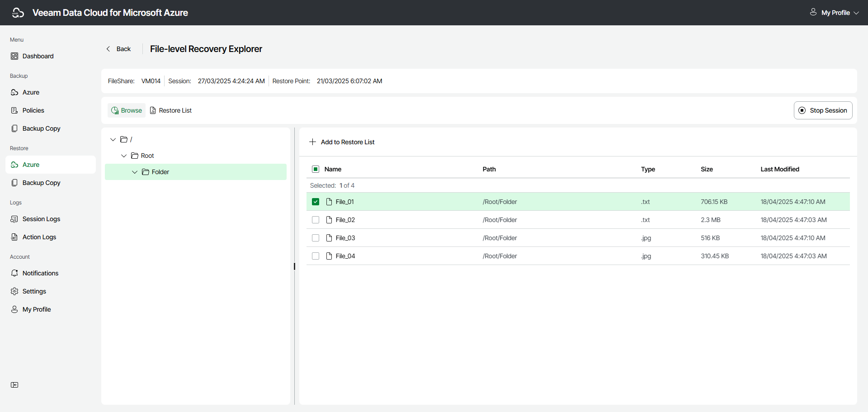Collapse the Folder node chevron
Screen dimensions: 868x412
(x=135, y=172)
